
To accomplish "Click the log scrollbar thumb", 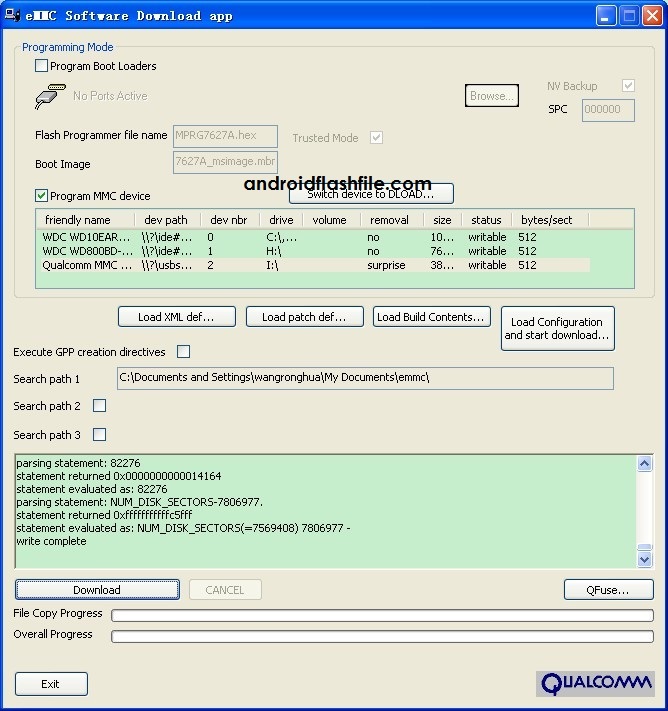I will pyautogui.click(x=644, y=547).
